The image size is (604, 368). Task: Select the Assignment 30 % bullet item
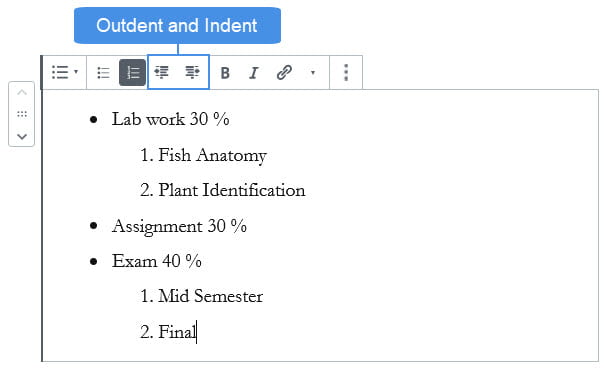click(179, 226)
